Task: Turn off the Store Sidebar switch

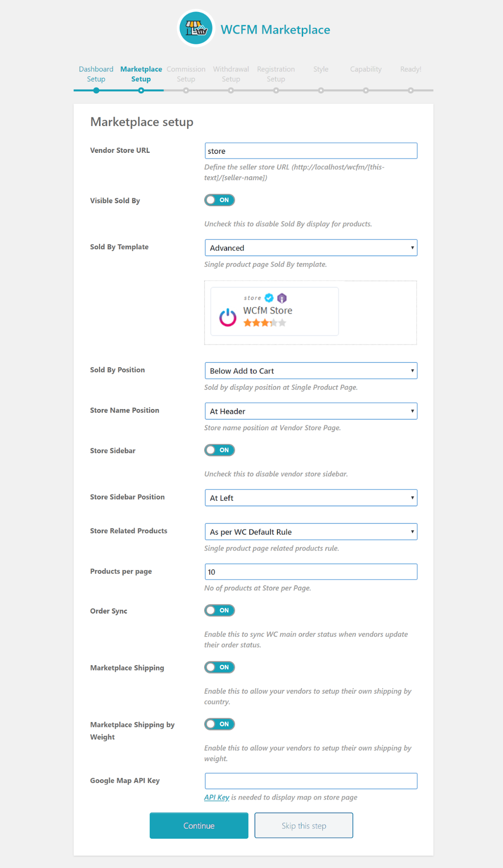Action: pos(219,450)
